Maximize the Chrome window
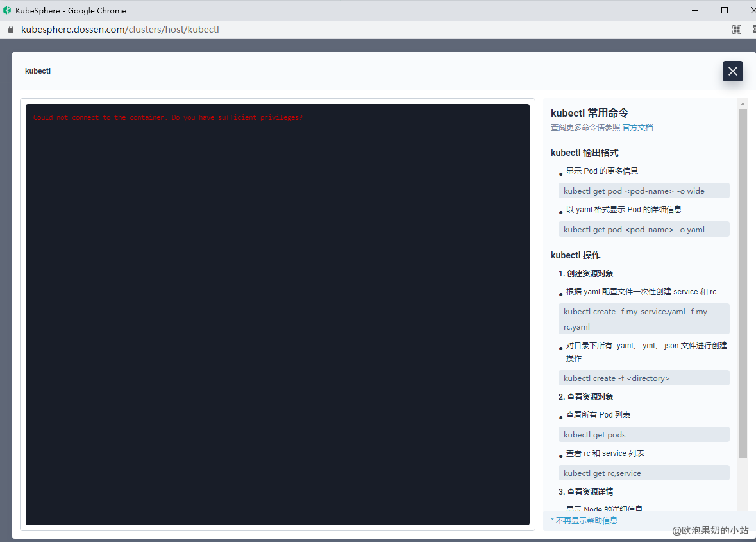 [724, 10]
